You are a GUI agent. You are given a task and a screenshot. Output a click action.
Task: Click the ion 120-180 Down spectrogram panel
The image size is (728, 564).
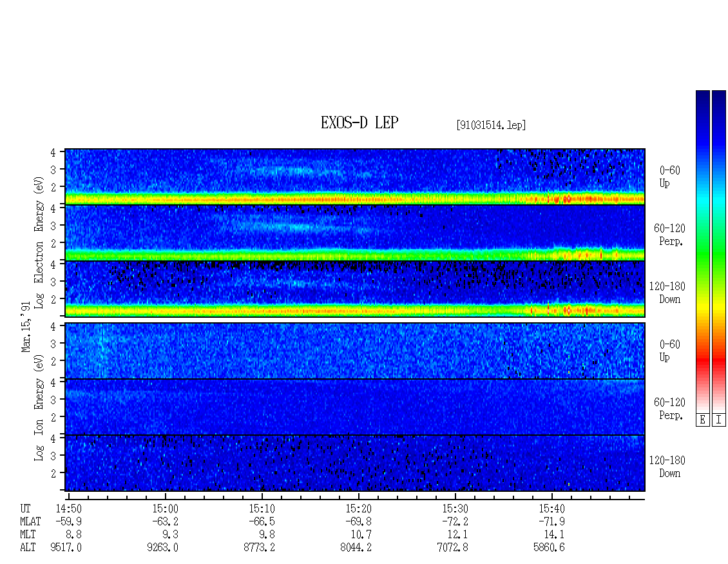point(355,463)
